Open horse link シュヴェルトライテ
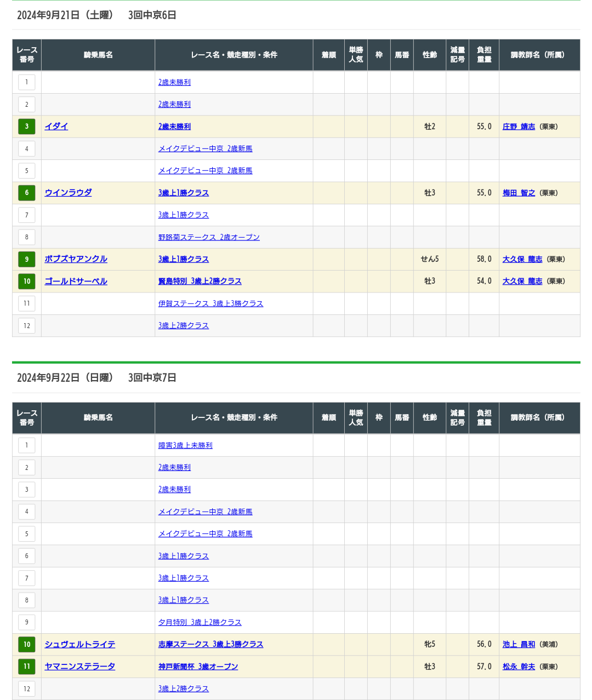 coord(80,644)
